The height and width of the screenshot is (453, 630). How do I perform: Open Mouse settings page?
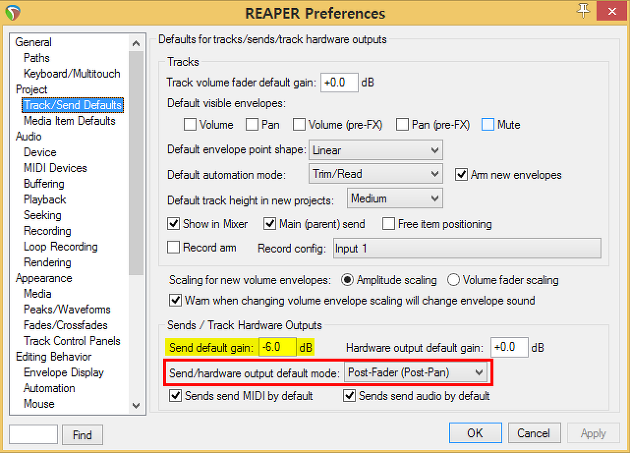click(39, 404)
